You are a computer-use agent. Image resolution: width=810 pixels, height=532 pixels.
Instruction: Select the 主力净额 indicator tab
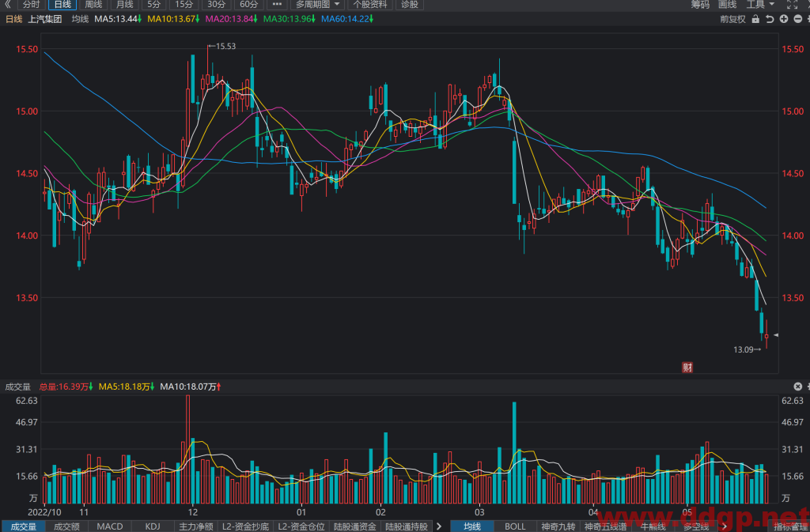pyautogui.click(x=196, y=526)
